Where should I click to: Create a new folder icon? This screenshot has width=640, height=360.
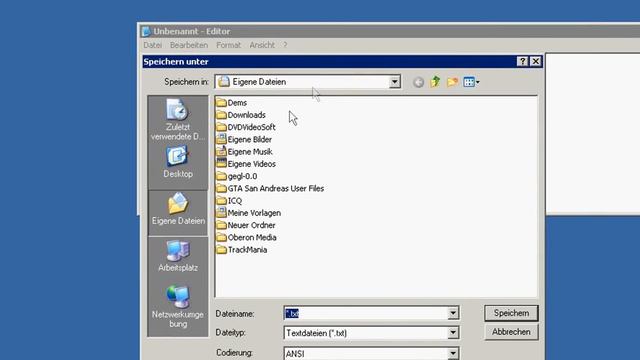click(452, 82)
